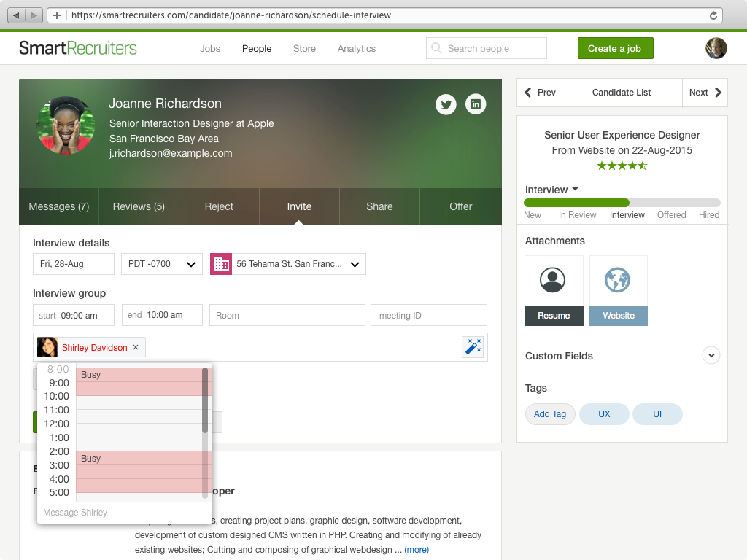
Task: Open the Analytics menu
Action: [x=356, y=49]
